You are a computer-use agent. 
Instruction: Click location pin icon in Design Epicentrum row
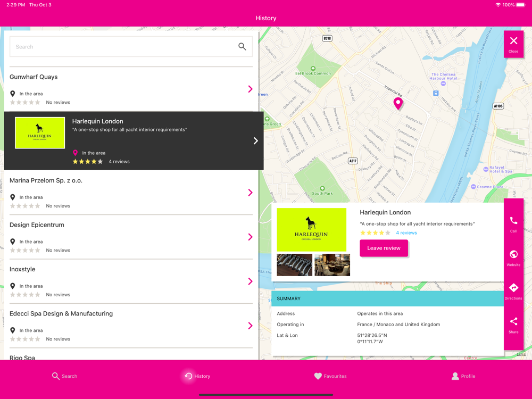(x=13, y=242)
